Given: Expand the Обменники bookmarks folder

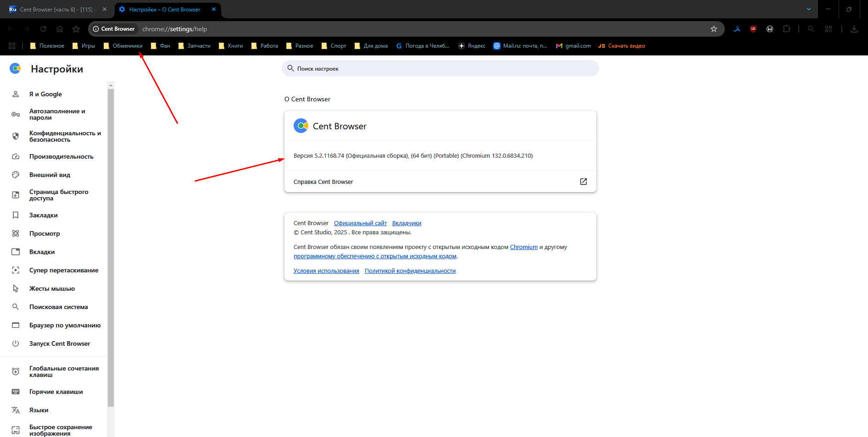Looking at the screenshot, I should point(123,46).
